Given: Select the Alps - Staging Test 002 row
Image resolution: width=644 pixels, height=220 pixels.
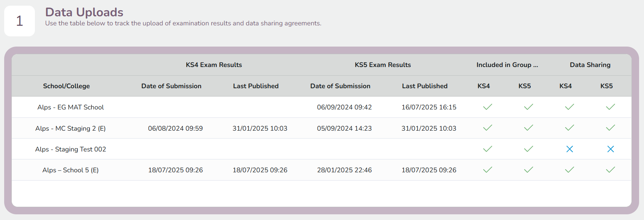Looking at the screenshot, I should [x=322, y=149].
